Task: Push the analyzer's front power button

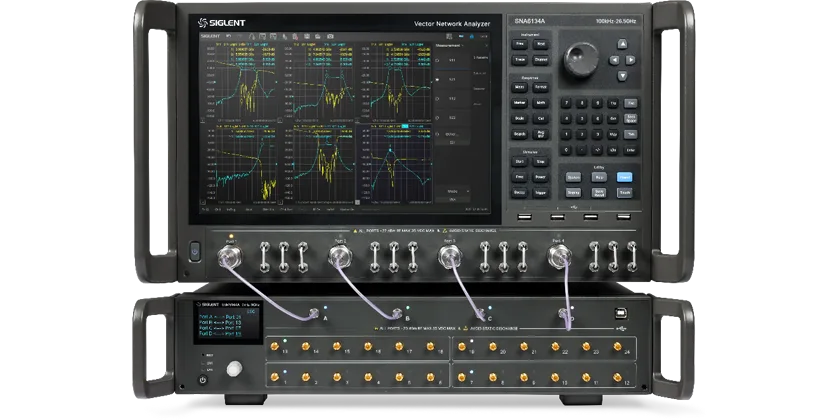Action: (195, 251)
